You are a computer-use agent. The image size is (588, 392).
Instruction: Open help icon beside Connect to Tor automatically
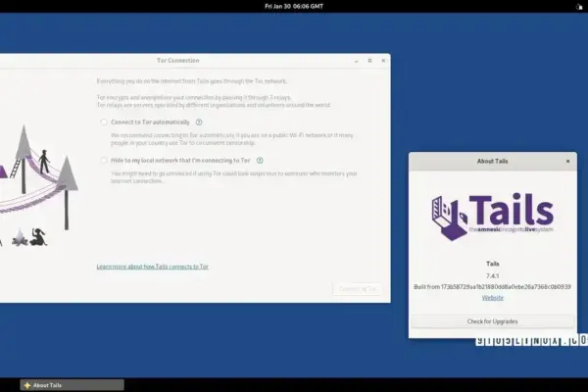pyautogui.click(x=199, y=122)
